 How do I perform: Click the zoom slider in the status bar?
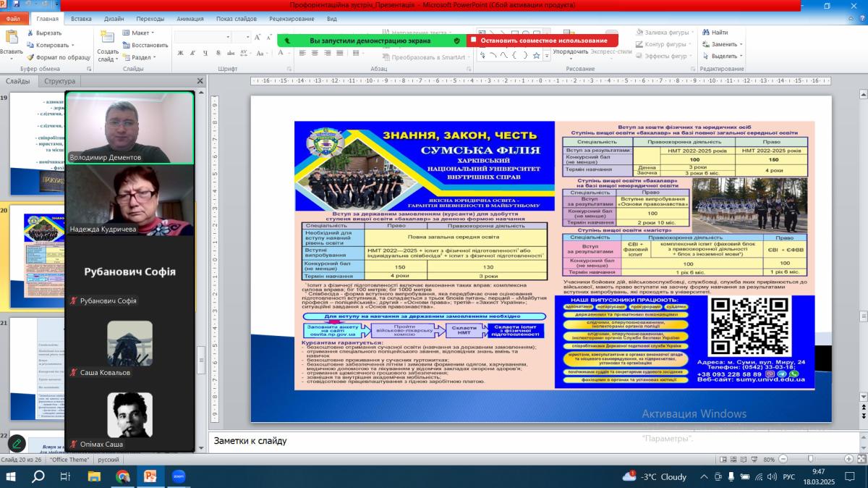tap(816, 459)
